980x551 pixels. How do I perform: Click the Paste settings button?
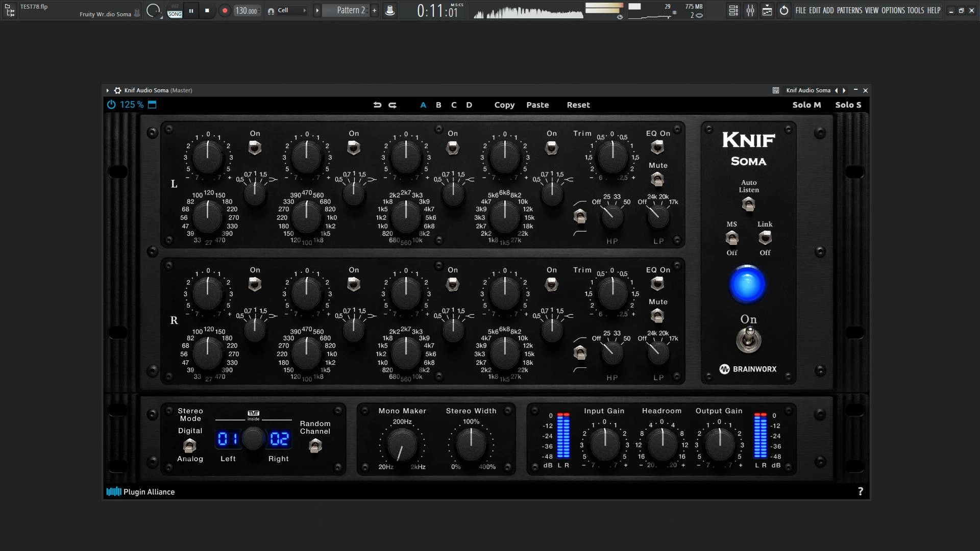(x=537, y=105)
